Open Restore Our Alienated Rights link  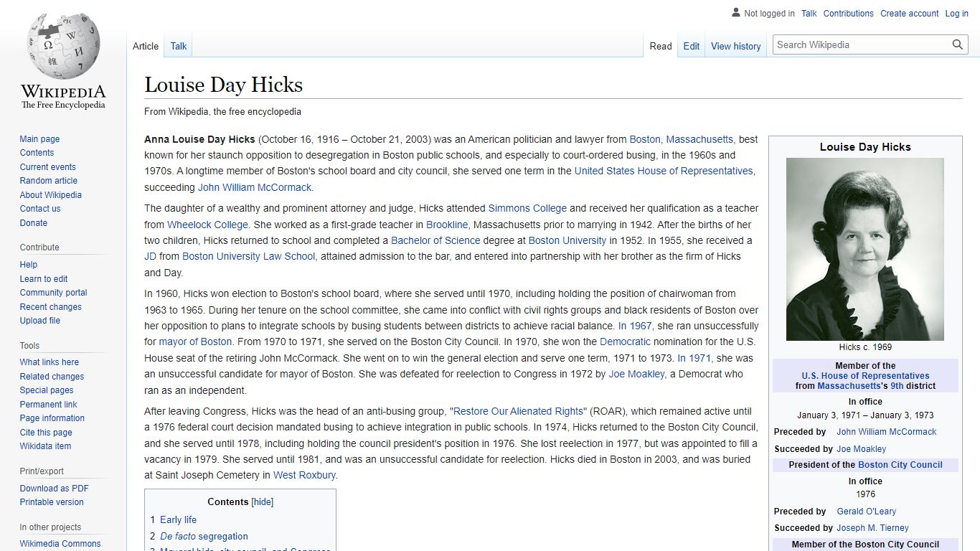coord(519,411)
